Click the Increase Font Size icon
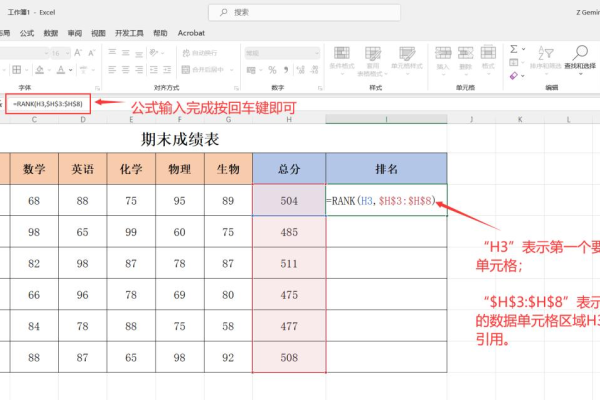The width and height of the screenshot is (600, 400). click(78, 53)
